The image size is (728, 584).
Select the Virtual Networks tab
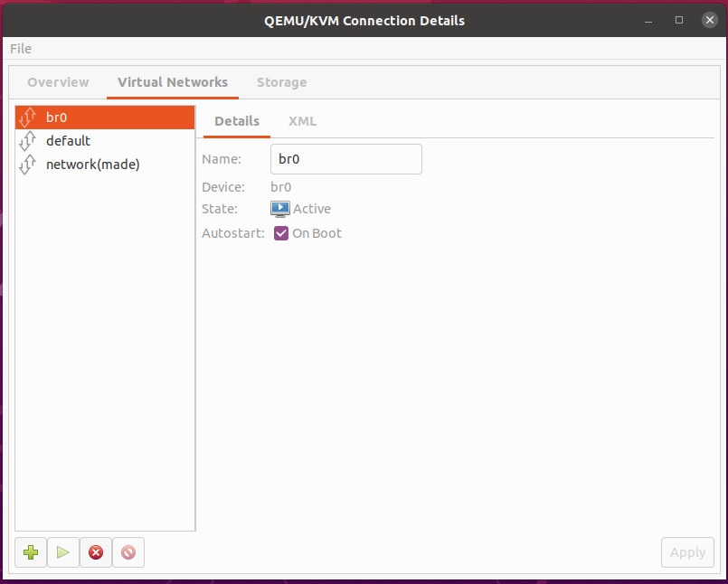pos(173,82)
